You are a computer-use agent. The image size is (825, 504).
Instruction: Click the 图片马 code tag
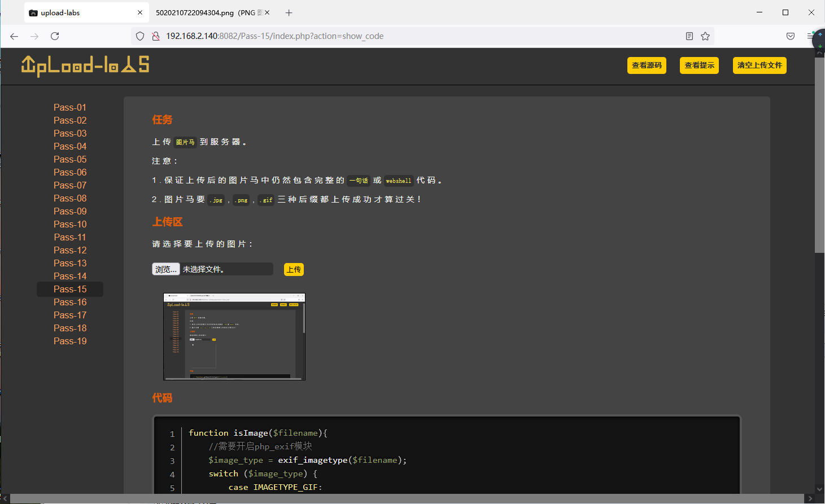coord(185,142)
